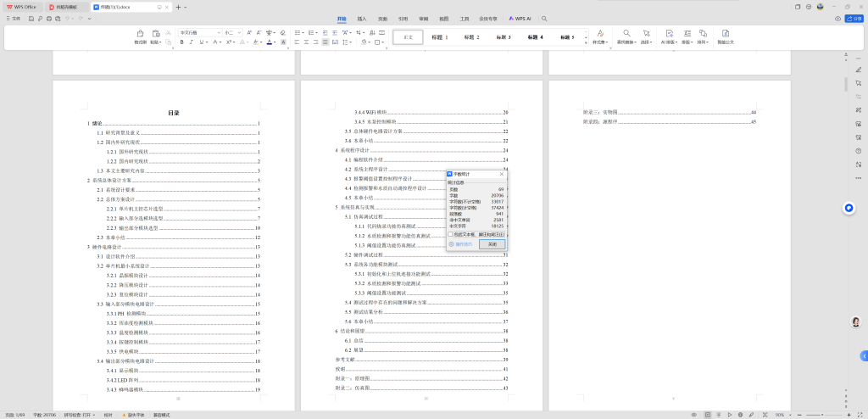Apply the 标题 1 heading style
The image size is (868, 419).
tap(440, 37)
